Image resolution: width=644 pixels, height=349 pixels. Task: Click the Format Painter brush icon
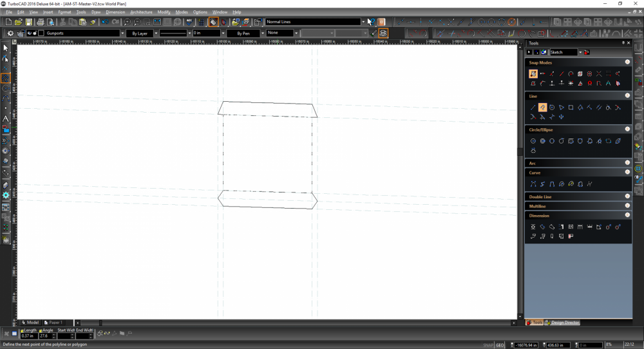pyautogui.click(x=93, y=22)
